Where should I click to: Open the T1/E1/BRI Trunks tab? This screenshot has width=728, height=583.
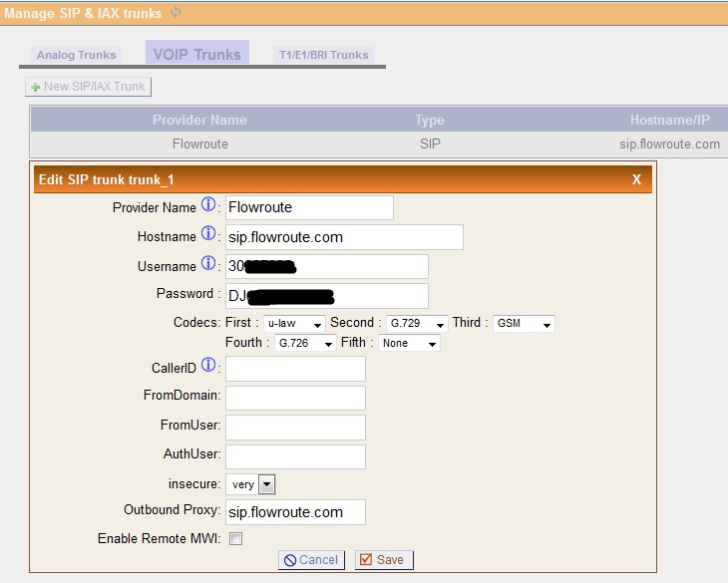point(323,55)
